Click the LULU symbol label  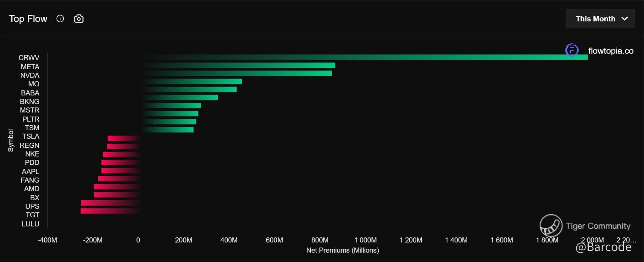coord(31,224)
